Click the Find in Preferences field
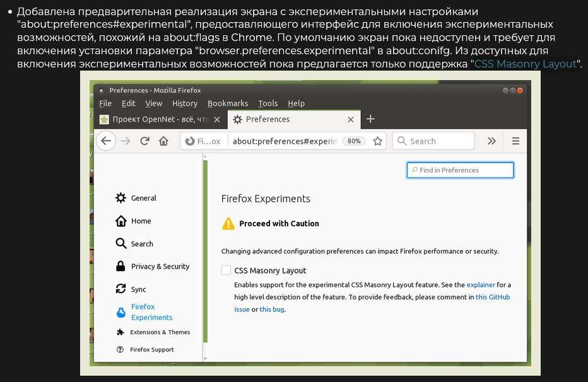Image resolution: width=588 pixels, height=382 pixels. (460, 170)
